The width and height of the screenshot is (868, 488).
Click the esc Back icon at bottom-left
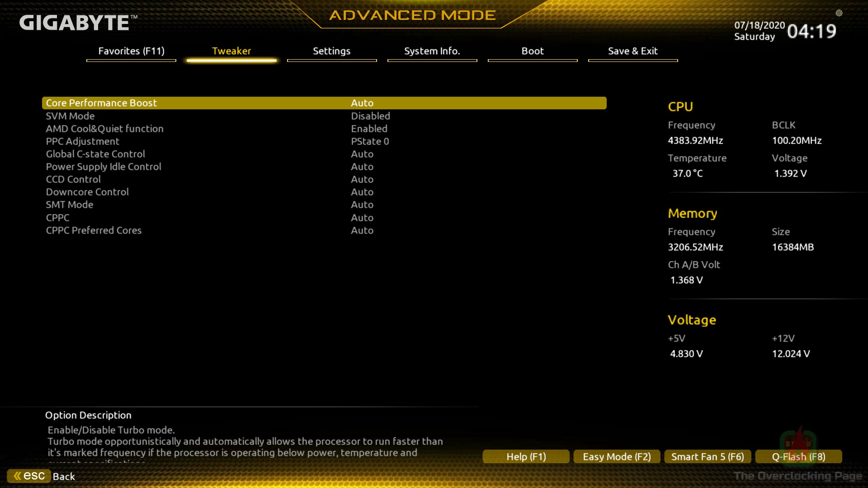29,475
